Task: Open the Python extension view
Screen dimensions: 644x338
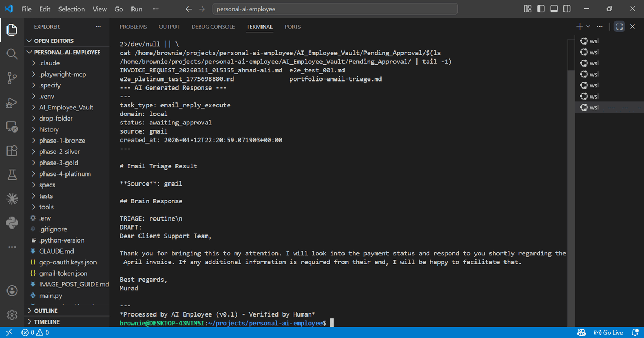Action: [x=12, y=222]
